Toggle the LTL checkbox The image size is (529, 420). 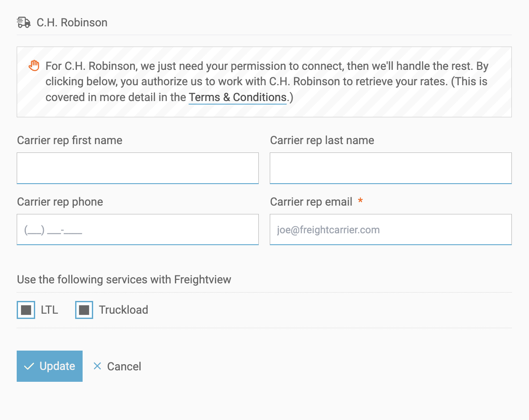pyautogui.click(x=26, y=310)
